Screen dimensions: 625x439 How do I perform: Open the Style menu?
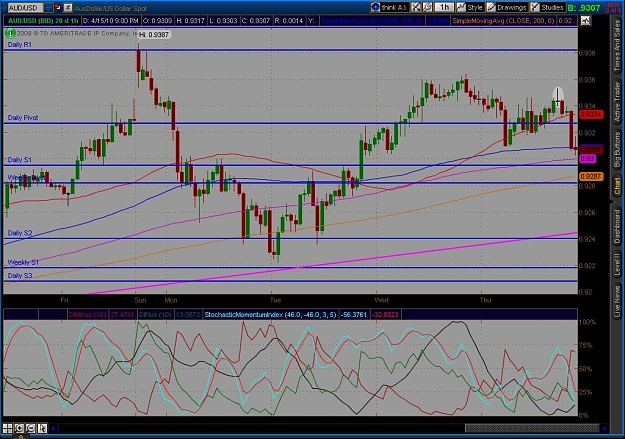tap(470, 7)
